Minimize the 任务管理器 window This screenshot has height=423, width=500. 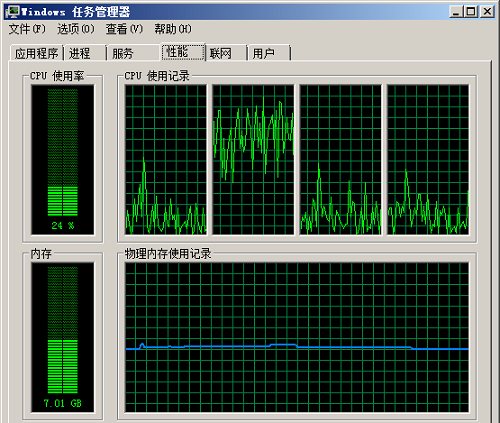456,12
